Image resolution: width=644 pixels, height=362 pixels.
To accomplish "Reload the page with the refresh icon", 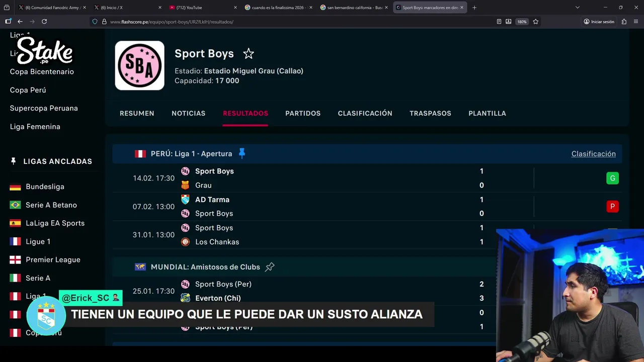I will (x=44, y=22).
